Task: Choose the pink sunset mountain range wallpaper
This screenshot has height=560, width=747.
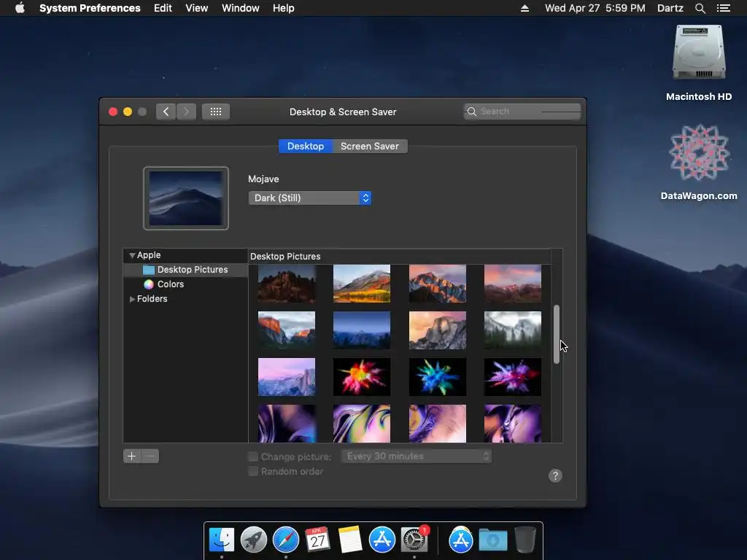Action: (513, 284)
